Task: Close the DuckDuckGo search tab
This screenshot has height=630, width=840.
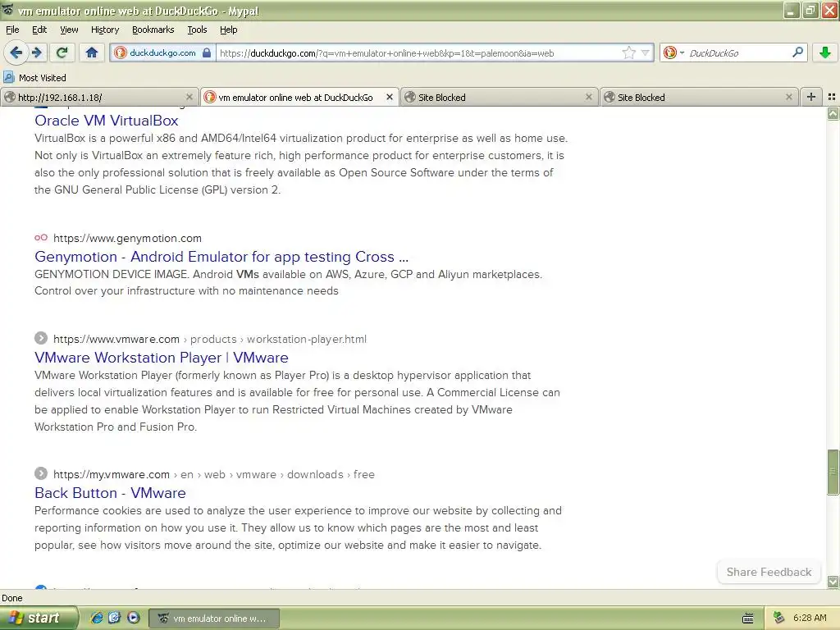Action: tap(390, 97)
